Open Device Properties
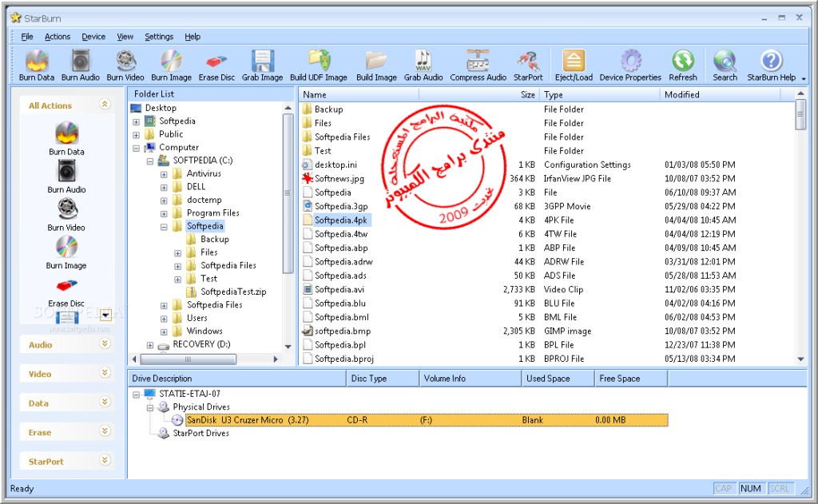The width and height of the screenshot is (818, 504). tap(630, 65)
